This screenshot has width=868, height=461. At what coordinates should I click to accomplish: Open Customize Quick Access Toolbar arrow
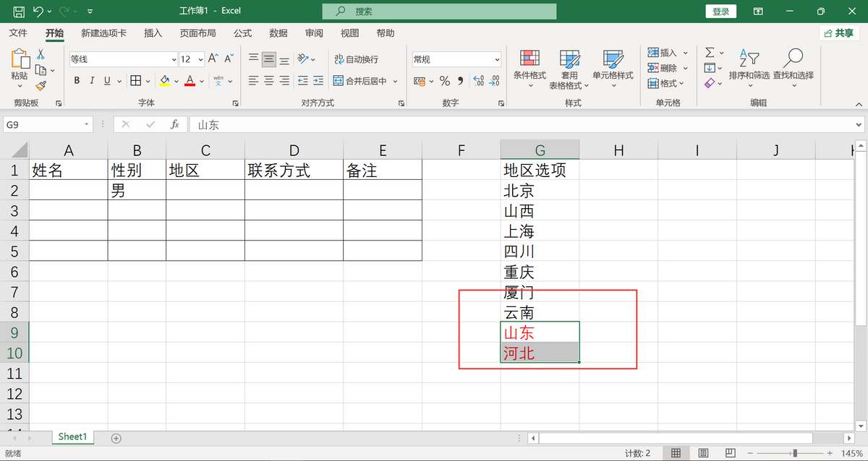pos(89,12)
